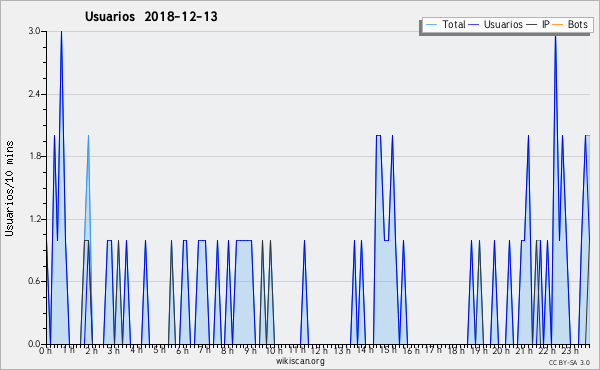Click the orange Bots line swatch in legend
Viewport: 600px width, 370px height.
(x=558, y=25)
